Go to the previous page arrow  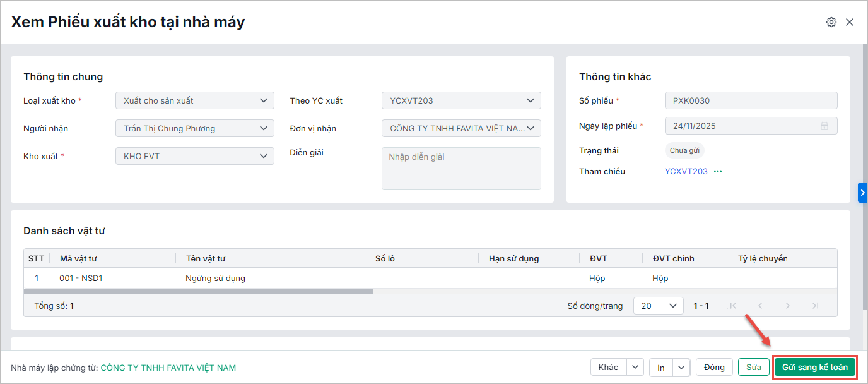pos(760,306)
